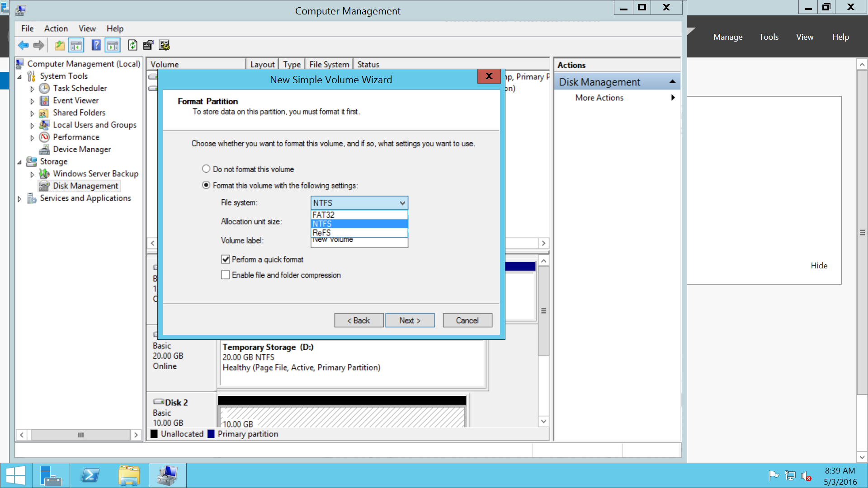Viewport: 868px width, 488px height.
Task: Click the disk view vertical scrollbar thumb
Action: pyautogui.click(x=544, y=311)
